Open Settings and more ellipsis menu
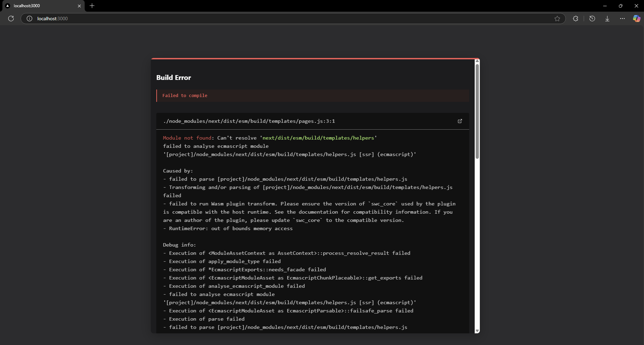 (622, 19)
